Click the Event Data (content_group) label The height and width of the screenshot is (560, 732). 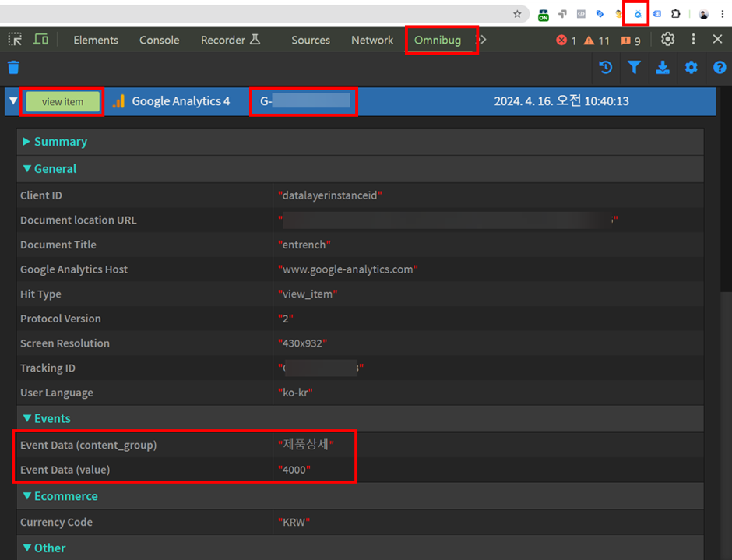(88, 445)
